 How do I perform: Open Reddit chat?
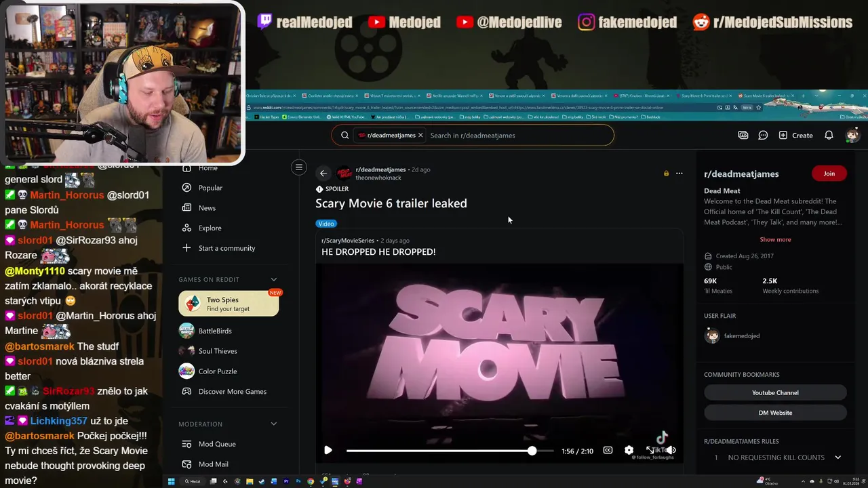tap(763, 136)
